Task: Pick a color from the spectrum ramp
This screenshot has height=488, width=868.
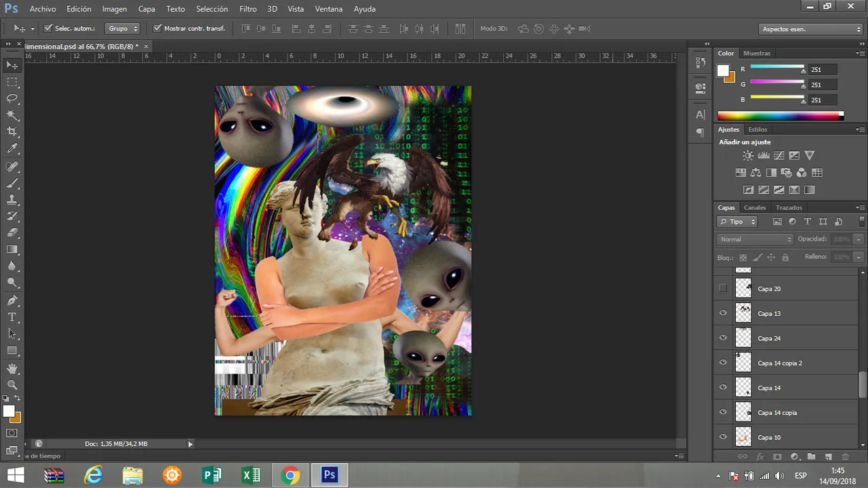Action: [780, 116]
